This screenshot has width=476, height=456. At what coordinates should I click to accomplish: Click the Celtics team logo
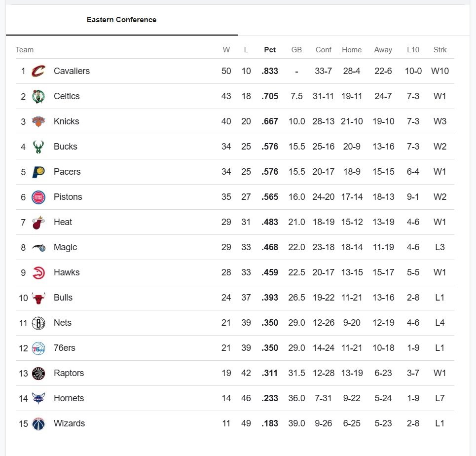click(38, 96)
